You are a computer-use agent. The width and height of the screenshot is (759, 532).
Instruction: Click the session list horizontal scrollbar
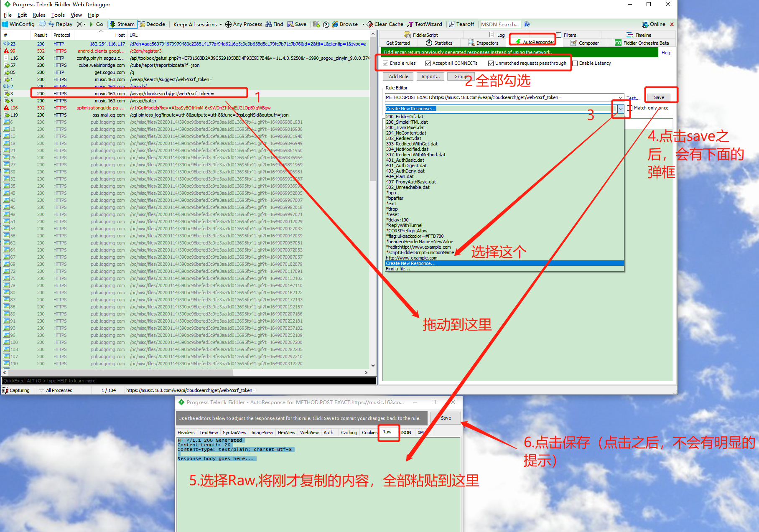click(x=121, y=372)
